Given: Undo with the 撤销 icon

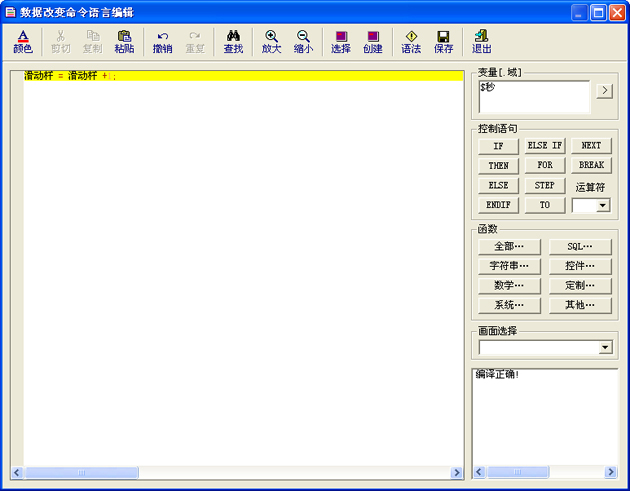Looking at the screenshot, I should tap(163, 42).
